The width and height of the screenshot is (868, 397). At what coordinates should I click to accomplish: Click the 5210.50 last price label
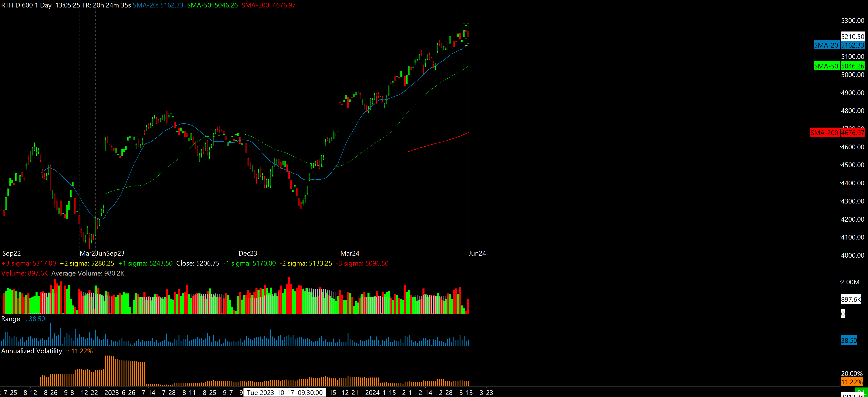[853, 36]
